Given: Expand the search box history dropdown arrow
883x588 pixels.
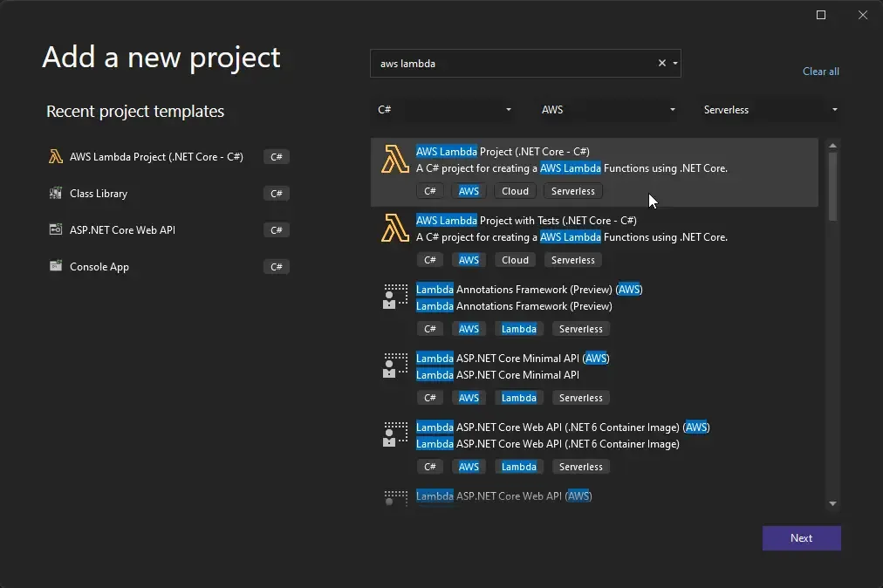Looking at the screenshot, I should tap(673, 63).
